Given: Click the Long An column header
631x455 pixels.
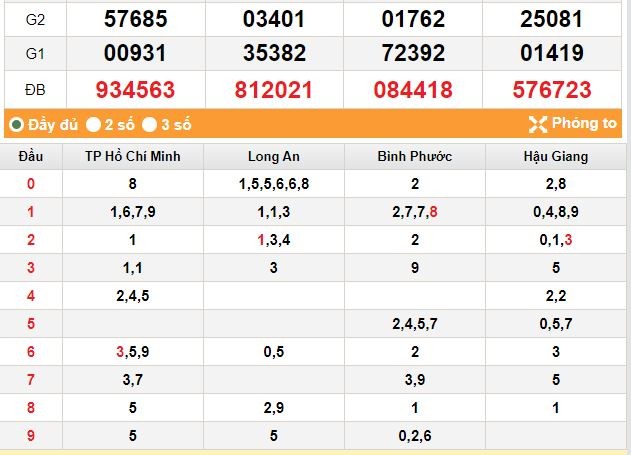Looking at the screenshot, I should point(274,156).
